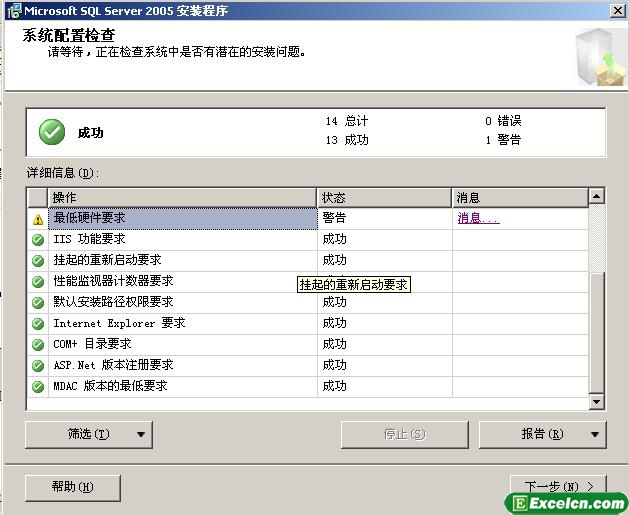The height and width of the screenshot is (515, 629).
Task: Open the 筛选(T) filter dropdown
Action: (x=89, y=434)
